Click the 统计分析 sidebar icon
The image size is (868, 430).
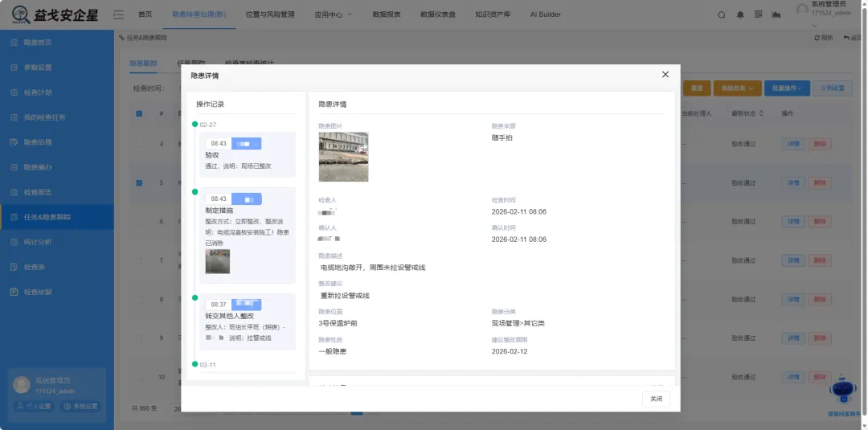coord(14,242)
